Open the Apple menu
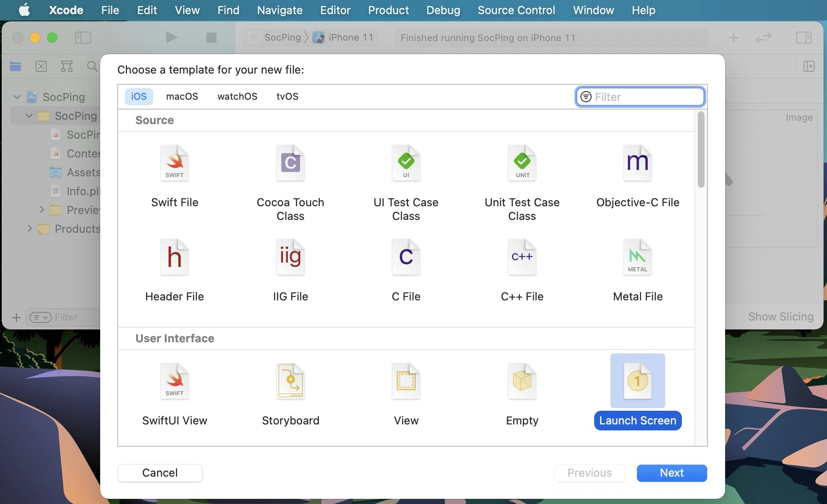This screenshot has height=504, width=827. (24, 10)
